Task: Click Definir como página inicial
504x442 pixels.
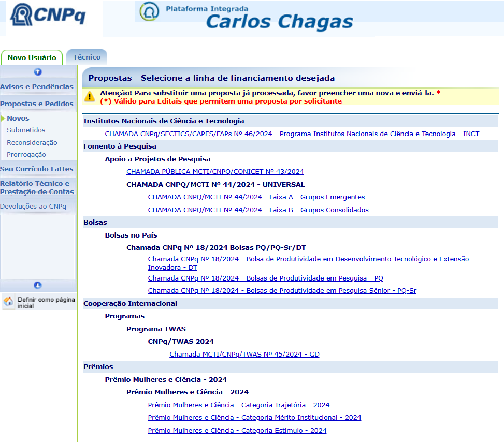Action: coord(46,303)
